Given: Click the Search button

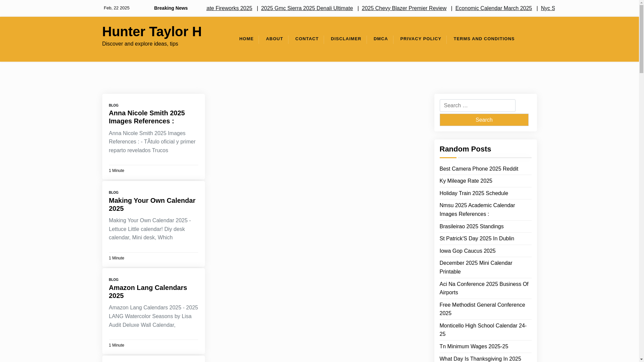Looking at the screenshot, I should (484, 120).
